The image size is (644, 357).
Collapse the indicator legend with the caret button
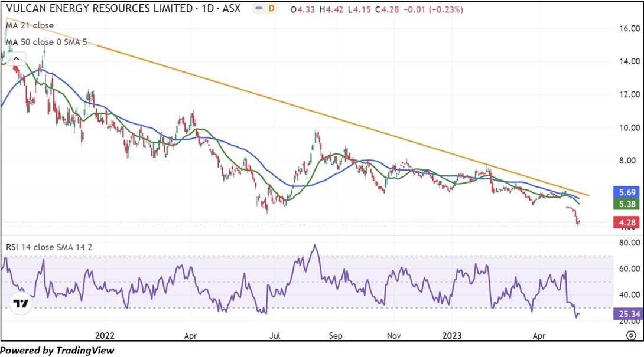(16, 60)
